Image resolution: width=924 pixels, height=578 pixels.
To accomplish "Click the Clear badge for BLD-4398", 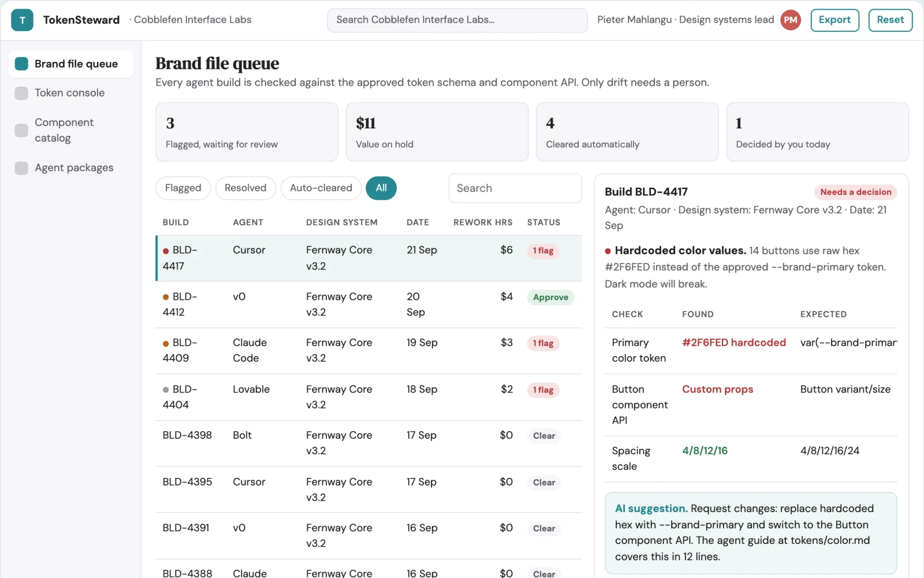I will pos(544,436).
